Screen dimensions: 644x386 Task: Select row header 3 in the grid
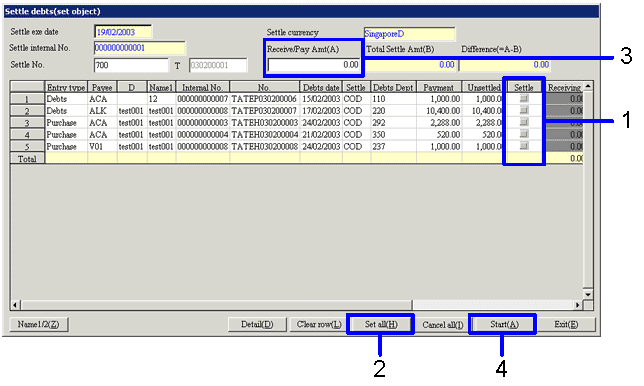(27, 123)
